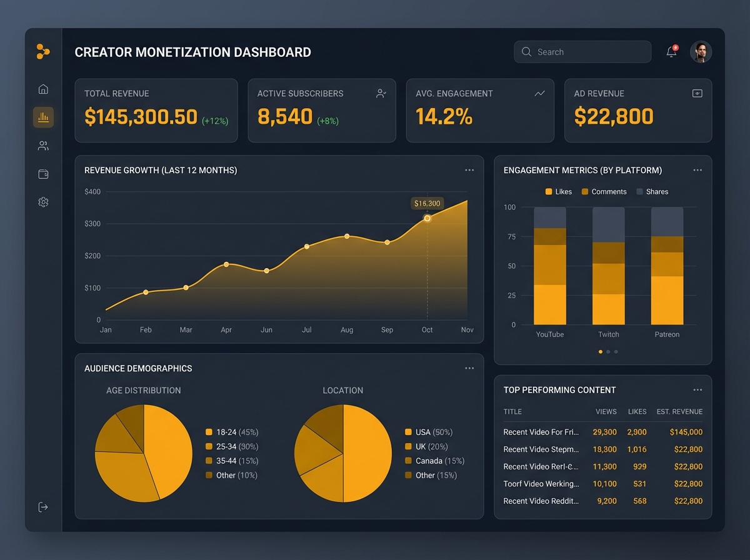
Task: Open Settings via the gear icon
Action: (43, 202)
